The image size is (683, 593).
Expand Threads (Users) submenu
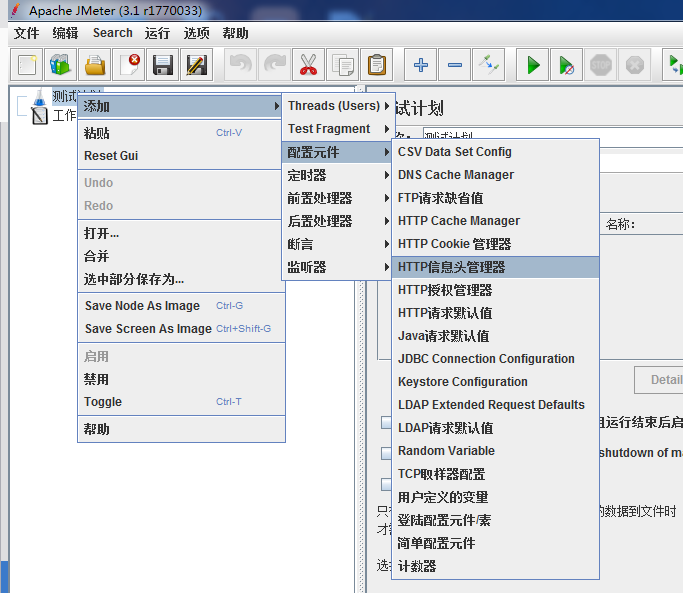[338, 106]
